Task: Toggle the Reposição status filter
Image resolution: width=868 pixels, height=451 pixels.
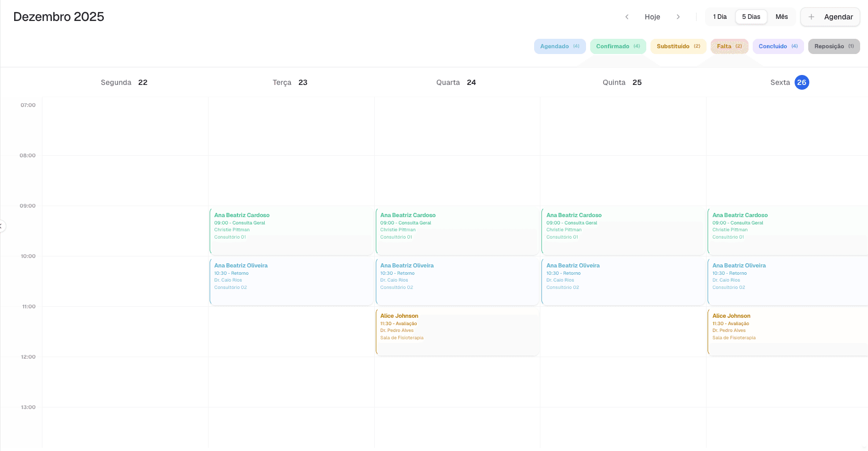Action: [x=833, y=46]
